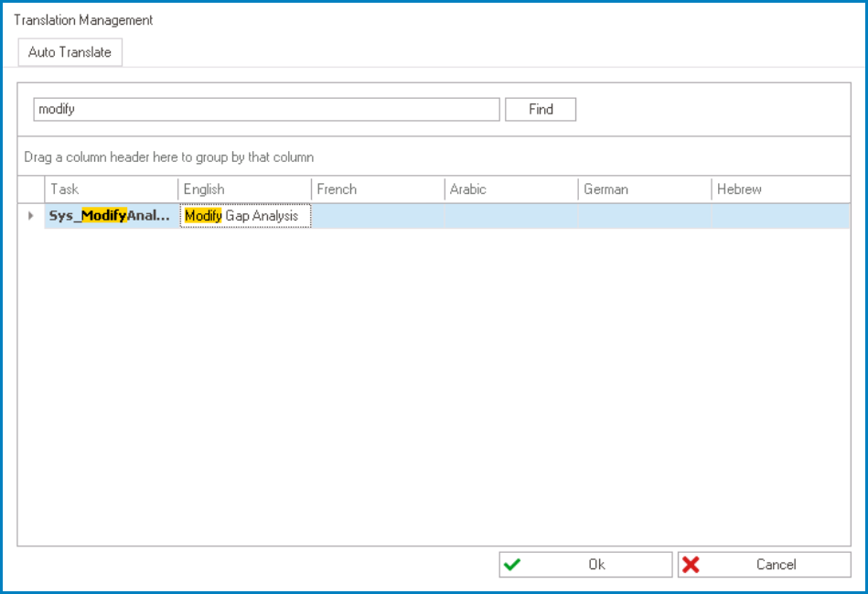Click the search field containing 'modify'

coord(266,109)
